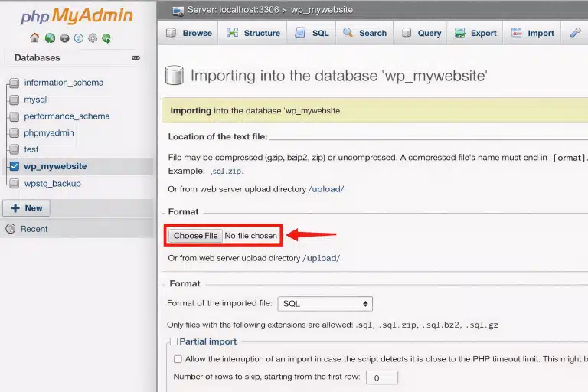This screenshot has width=588, height=392.
Task: Click the gray circle icon under logo
Action: (x=65, y=38)
